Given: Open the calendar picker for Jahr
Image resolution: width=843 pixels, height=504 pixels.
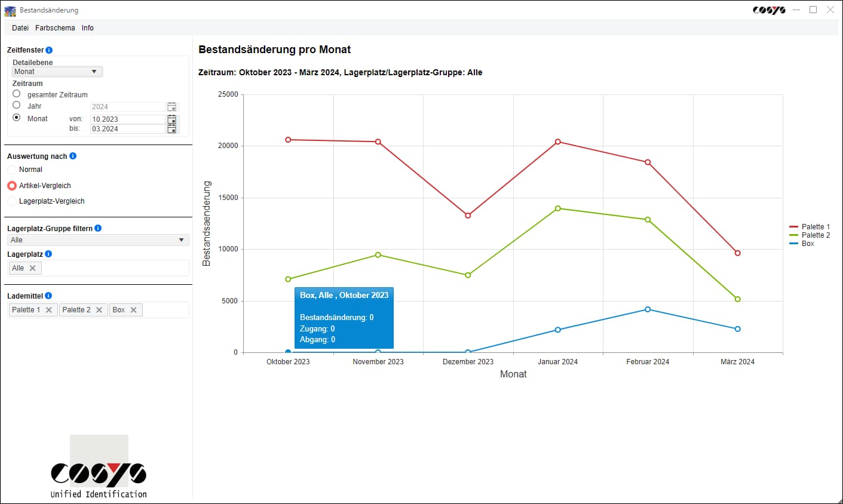Looking at the screenshot, I should click(x=172, y=107).
